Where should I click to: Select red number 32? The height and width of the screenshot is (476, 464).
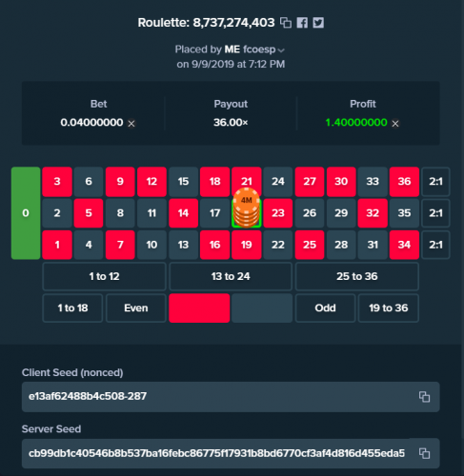pyautogui.click(x=373, y=213)
